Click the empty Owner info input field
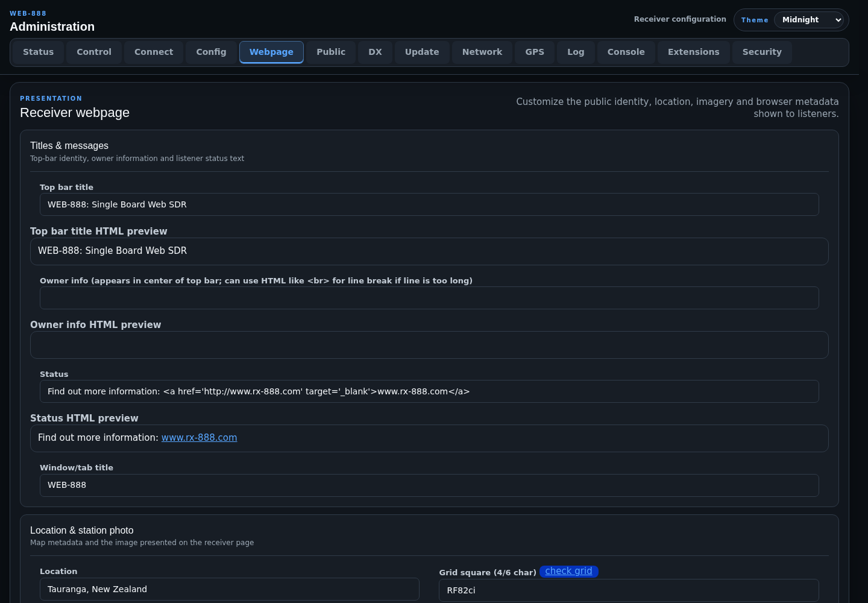Image resolution: width=868 pixels, height=603 pixels. click(x=429, y=298)
